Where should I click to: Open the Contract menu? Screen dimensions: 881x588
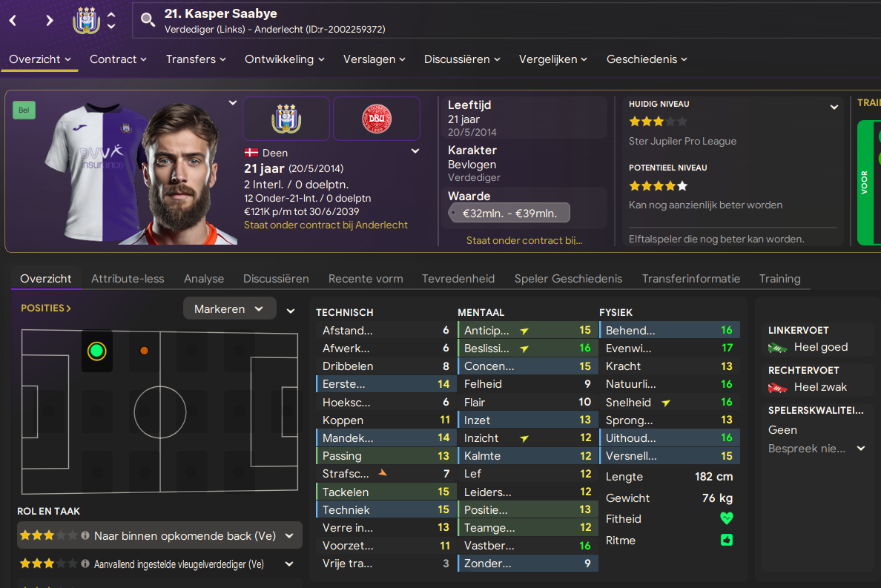click(x=118, y=59)
